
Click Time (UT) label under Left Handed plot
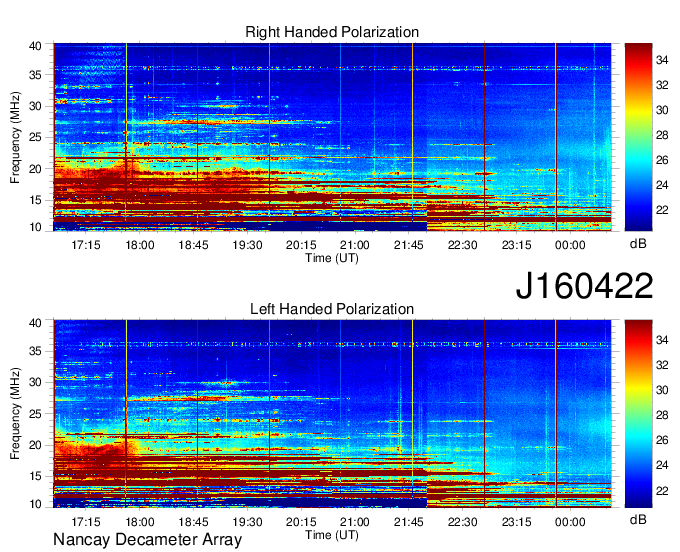332,535
